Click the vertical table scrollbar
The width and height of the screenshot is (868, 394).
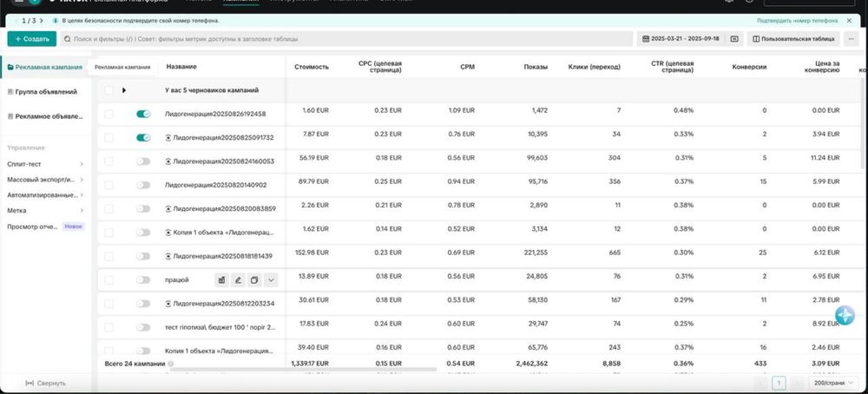pyautogui.click(x=861, y=123)
